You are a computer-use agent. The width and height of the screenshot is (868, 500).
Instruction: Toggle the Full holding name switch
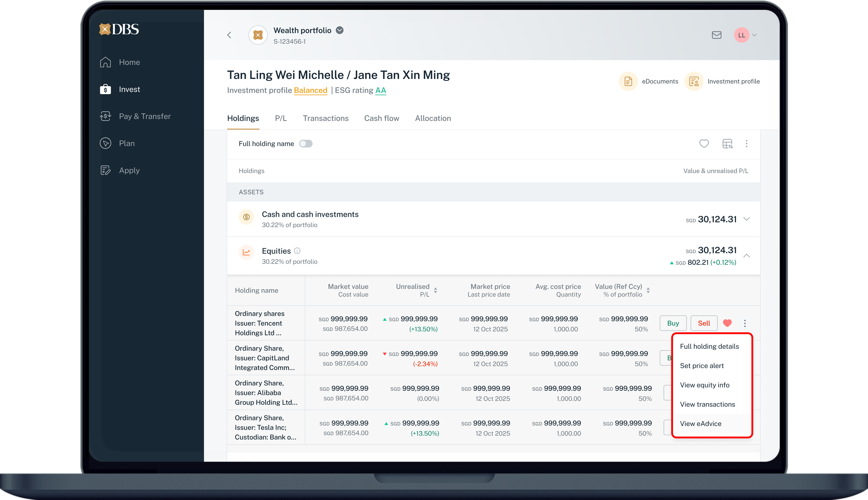[x=305, y=144]
